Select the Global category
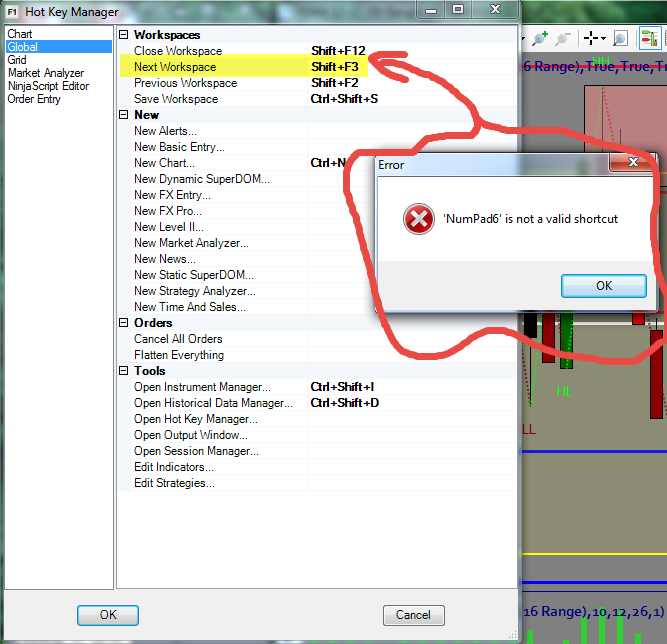The height and width of the screenshot is (644, 667). pos(59,47)
